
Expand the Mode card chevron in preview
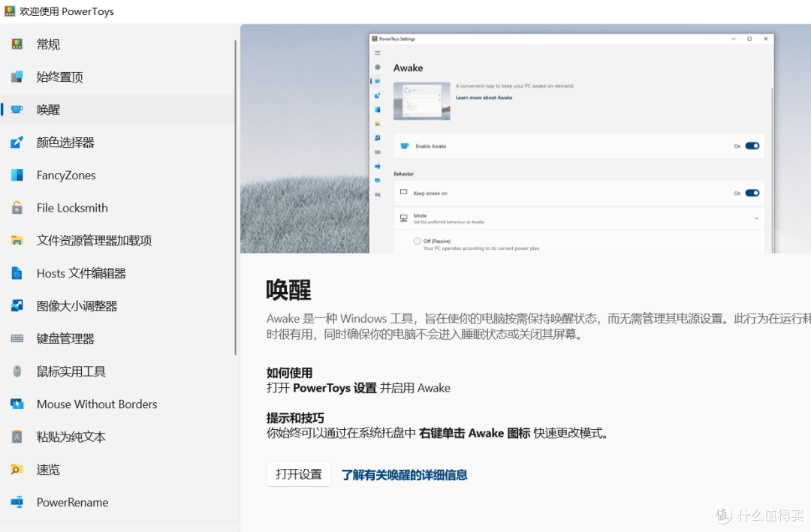(x=757, y=218)
